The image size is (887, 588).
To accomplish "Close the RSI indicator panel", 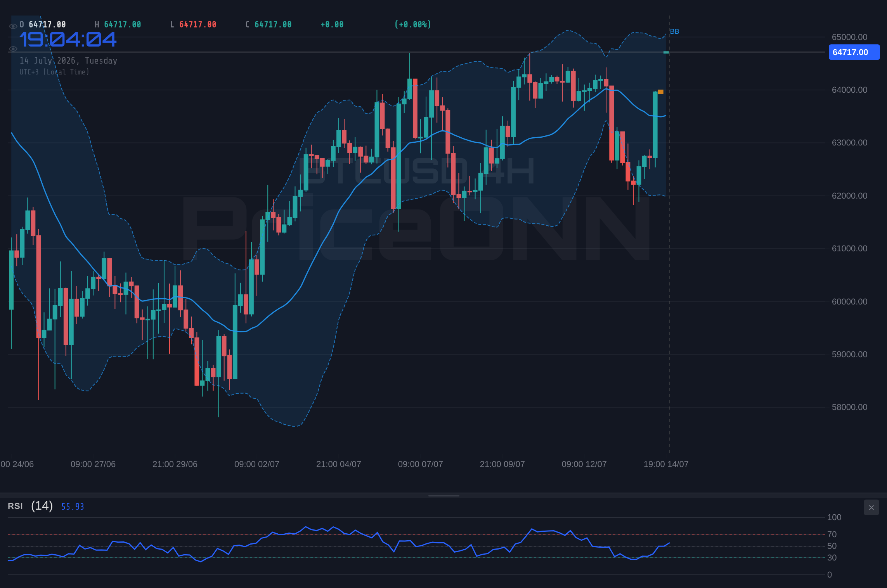I will pyautogui.click(x=871, y=507).
